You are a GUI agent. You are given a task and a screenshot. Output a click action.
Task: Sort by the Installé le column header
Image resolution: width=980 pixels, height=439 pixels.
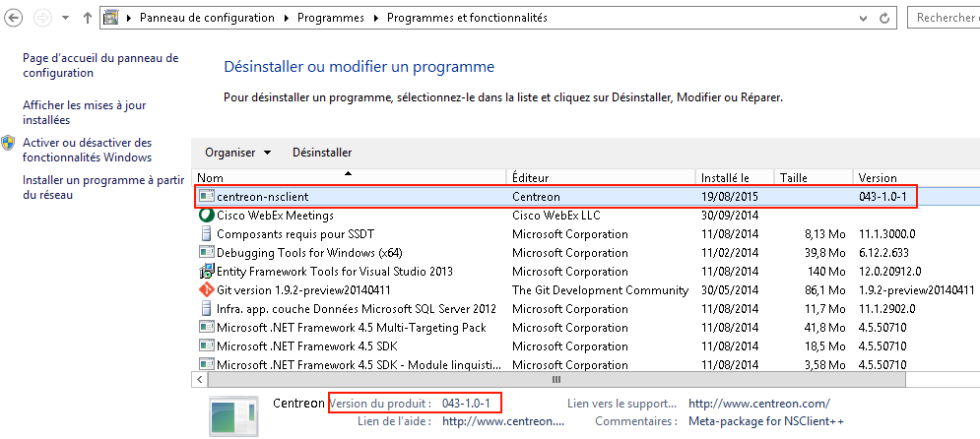click(735, 177)
